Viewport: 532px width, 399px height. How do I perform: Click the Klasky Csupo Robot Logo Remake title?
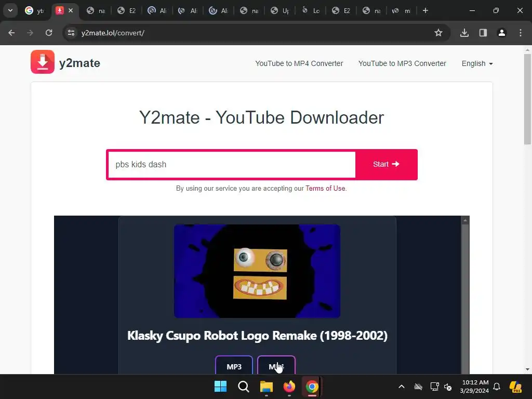257,336
